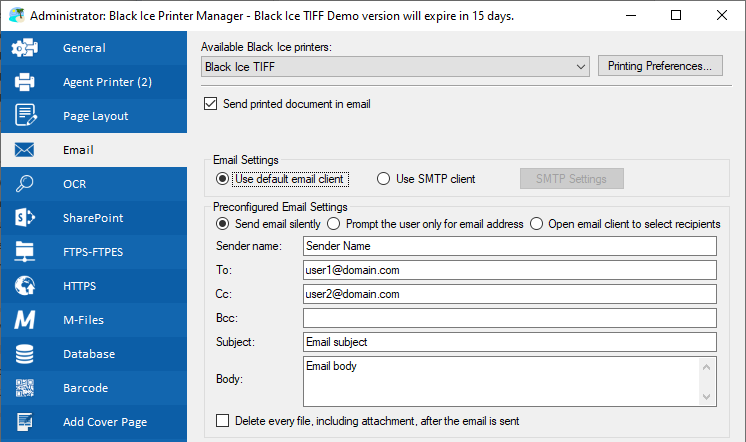
Task: Open the SharePoint icon in sidebar
Action: pos(25,218)
